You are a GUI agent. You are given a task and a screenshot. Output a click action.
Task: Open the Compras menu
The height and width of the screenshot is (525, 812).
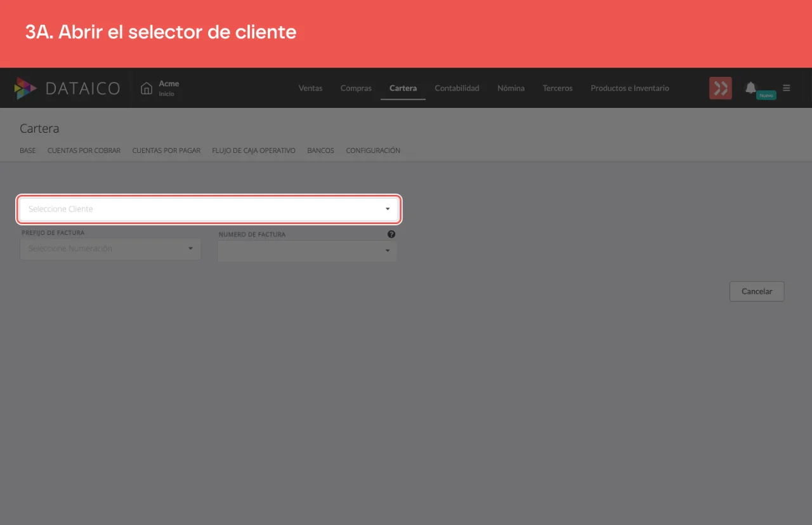[x=356, y=88]
